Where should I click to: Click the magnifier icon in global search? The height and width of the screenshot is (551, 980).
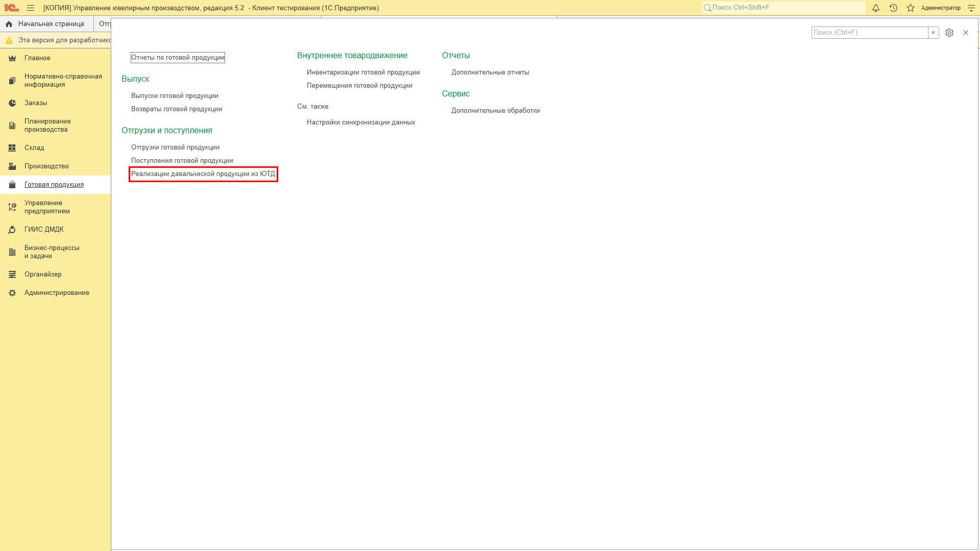click(x=707, y=8)
